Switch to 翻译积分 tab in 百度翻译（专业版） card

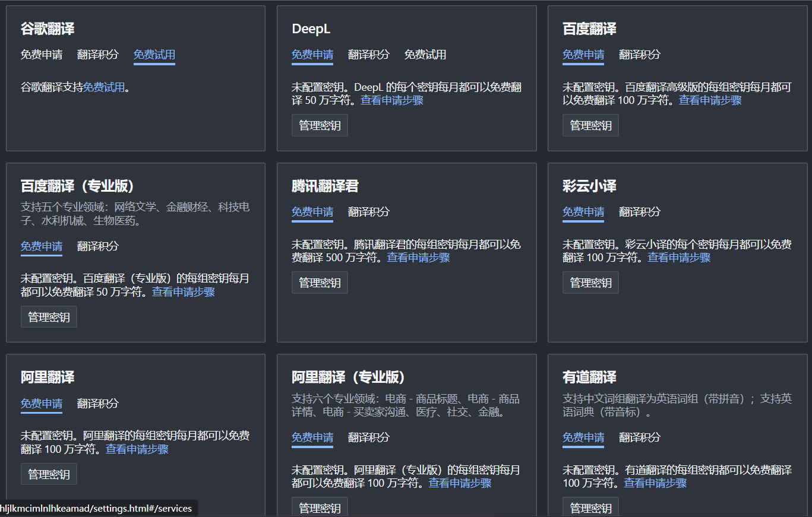coord(98,246)
